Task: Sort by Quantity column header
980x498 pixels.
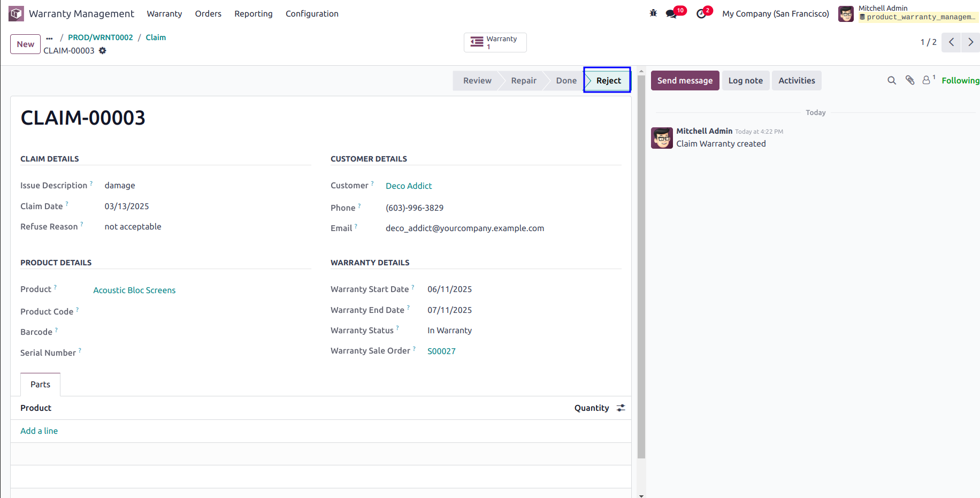Action: coord(592,408)
